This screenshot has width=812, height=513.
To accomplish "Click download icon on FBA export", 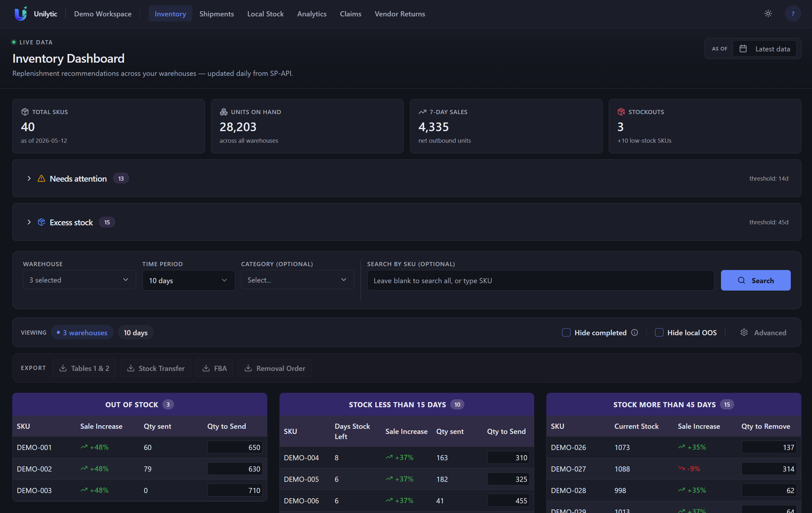I will [x=206, y=368].
